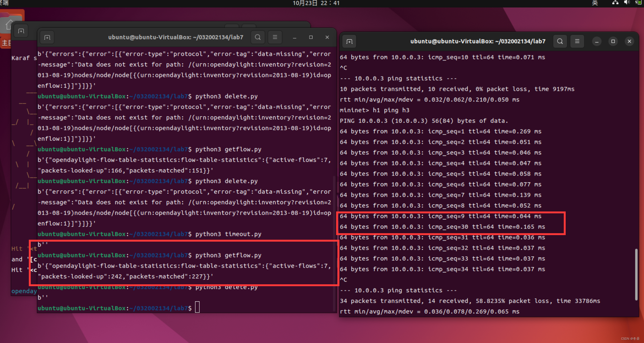Click left terminal title ubuntu@ubuntu-VirtualBox: ~/032002134/lab7
This screenshot has width=644, height=343.
(176, 37)
